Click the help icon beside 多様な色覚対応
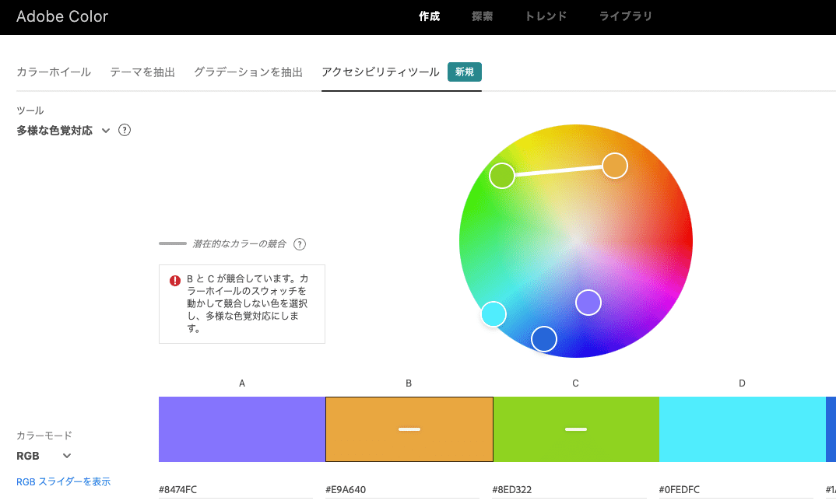Screen dimensions: 836x504 [125, 130]
